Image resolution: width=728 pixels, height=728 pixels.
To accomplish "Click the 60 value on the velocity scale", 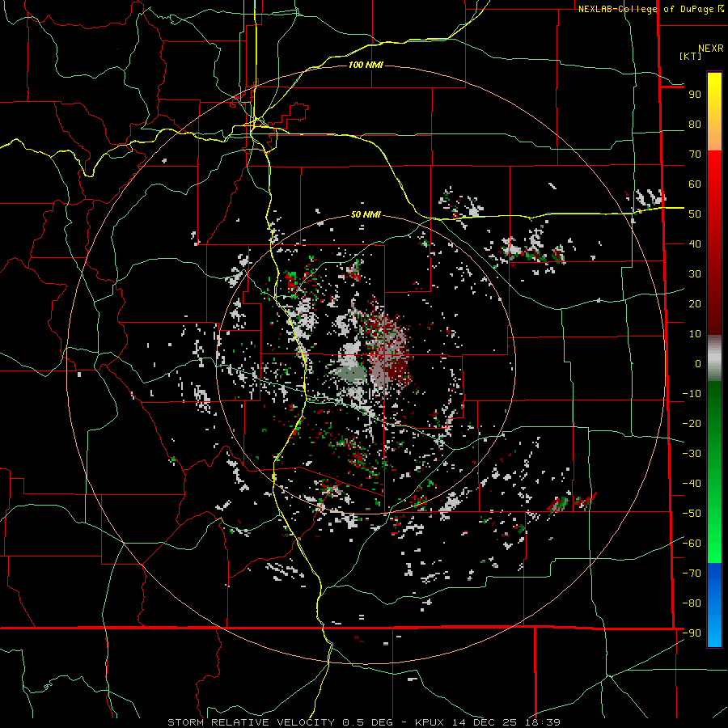I will (695, 184).
